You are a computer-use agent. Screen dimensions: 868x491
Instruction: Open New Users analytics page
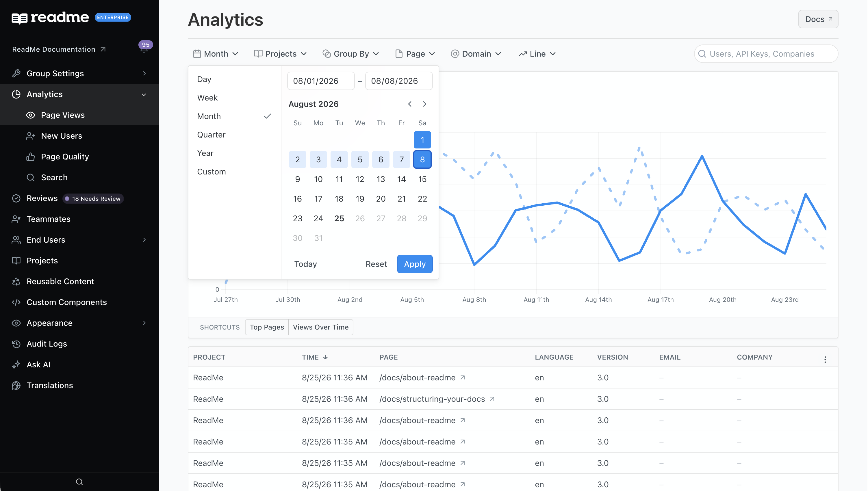point(61,136)
